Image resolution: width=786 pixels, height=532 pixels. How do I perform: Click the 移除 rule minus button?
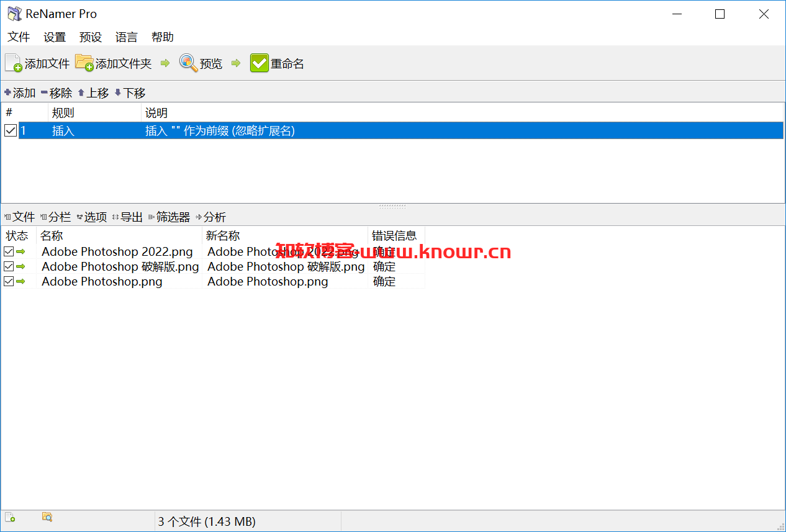pos(56,93)
